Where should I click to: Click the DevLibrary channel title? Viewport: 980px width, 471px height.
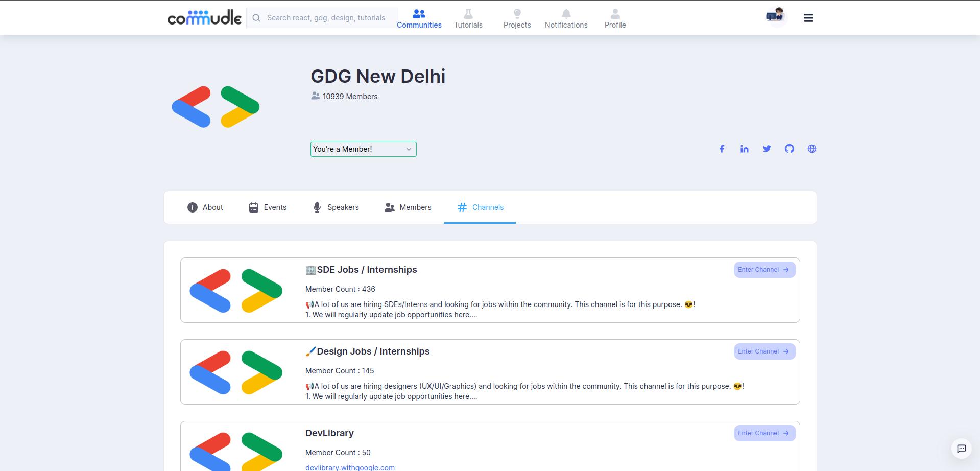coord(329,433)
